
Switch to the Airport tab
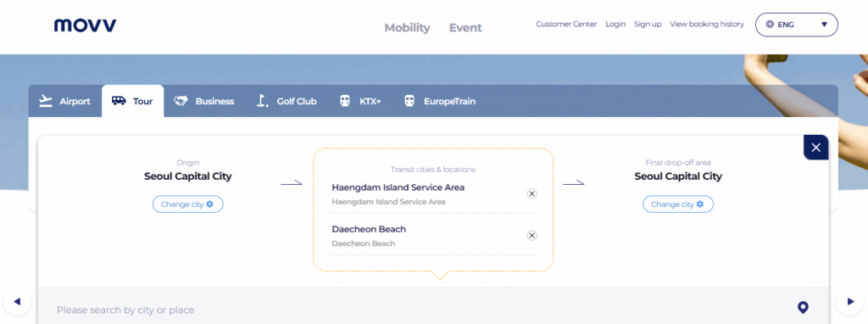pos(64,101)
